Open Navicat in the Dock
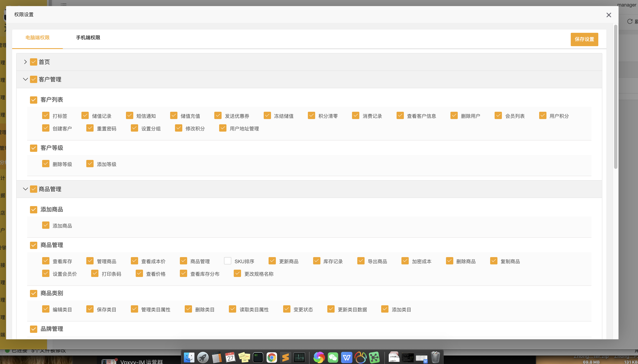 coord(360,358)
